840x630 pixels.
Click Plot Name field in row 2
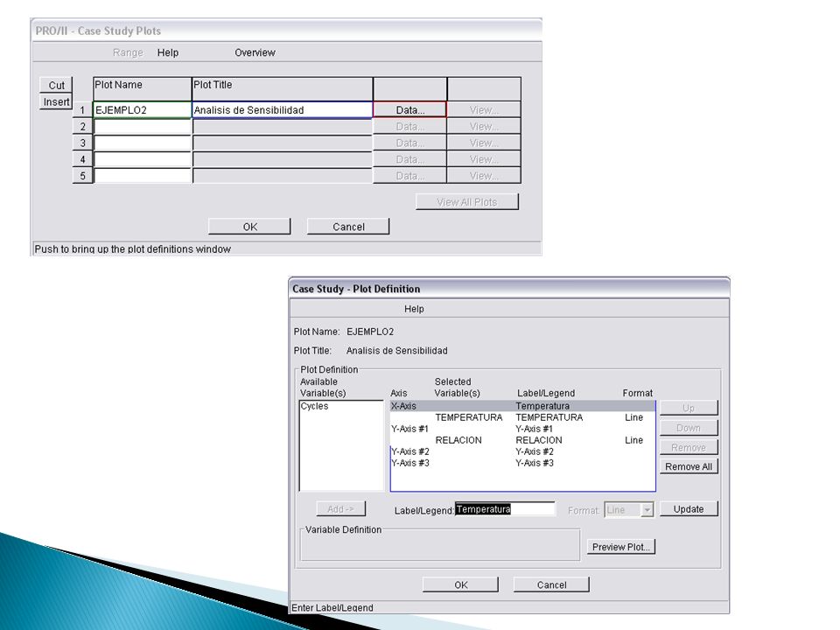click(142, 126)
